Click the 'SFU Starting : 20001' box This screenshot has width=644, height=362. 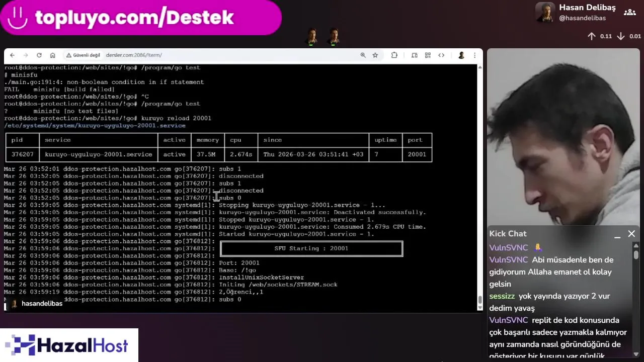[x=311, y=248]
